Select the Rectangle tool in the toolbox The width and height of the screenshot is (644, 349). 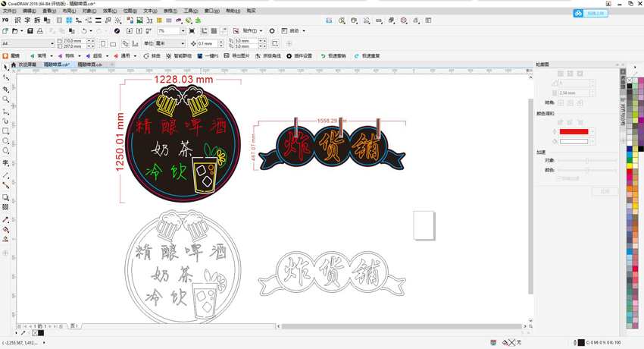pos(6,131)
